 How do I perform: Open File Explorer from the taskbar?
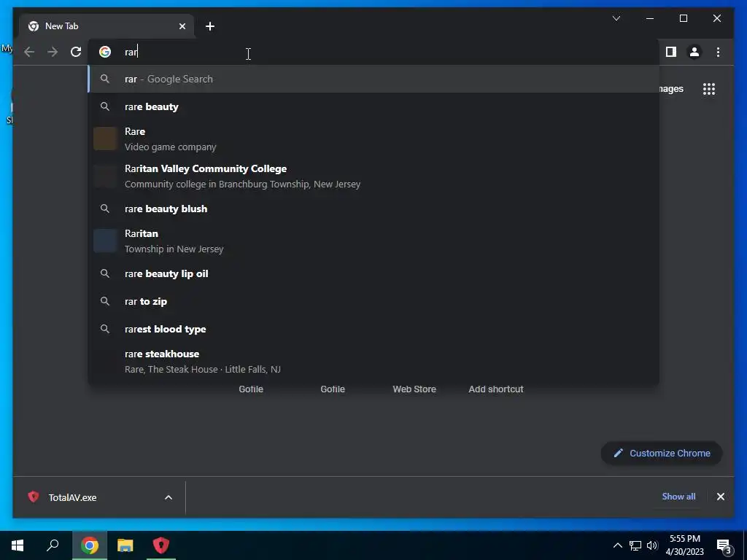click(x=125, y=545)
